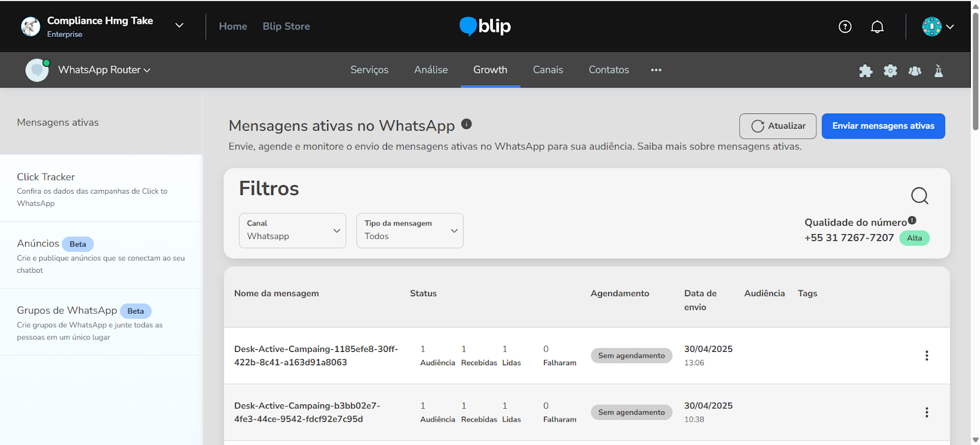
Task: Click the Agendamento column header
Action: (620, 294)
